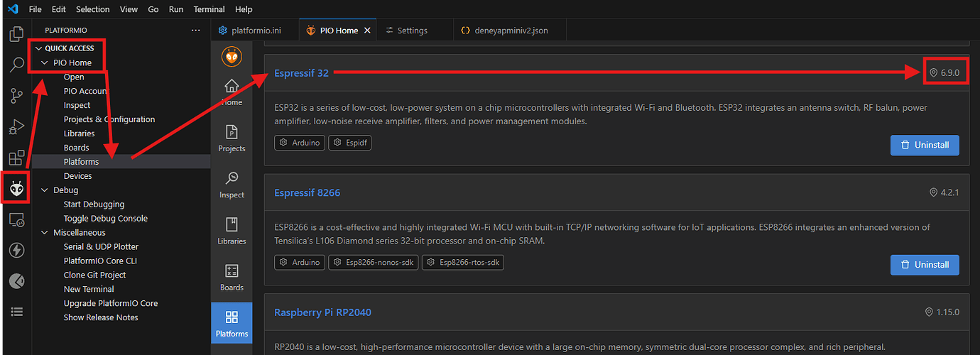Collapse the Debug tree node
980x355 pixels.
pyautogui.click(x=45, y=190)
